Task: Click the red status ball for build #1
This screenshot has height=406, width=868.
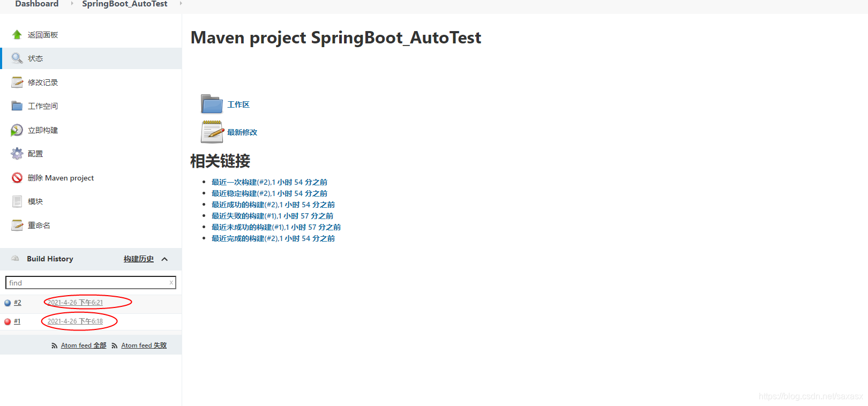Action: coord(8,321)
